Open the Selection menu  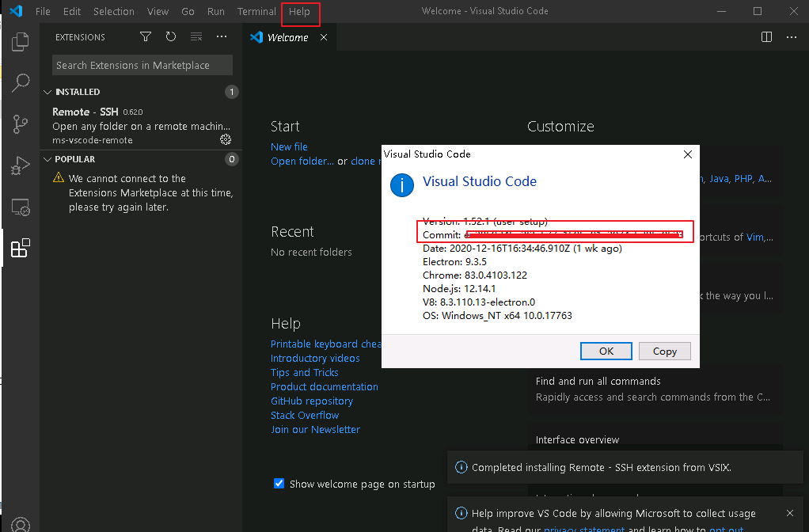coord(113,11)
